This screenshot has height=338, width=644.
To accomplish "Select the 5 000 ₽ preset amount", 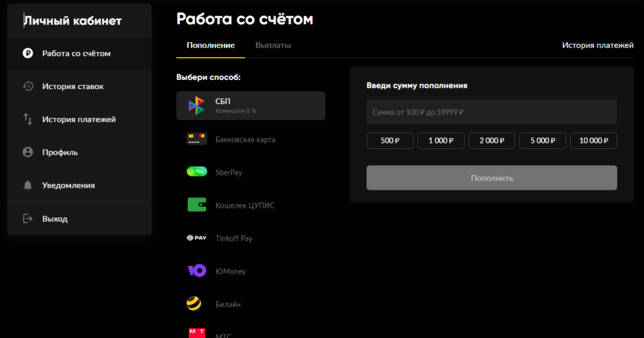I will point(543,141).
